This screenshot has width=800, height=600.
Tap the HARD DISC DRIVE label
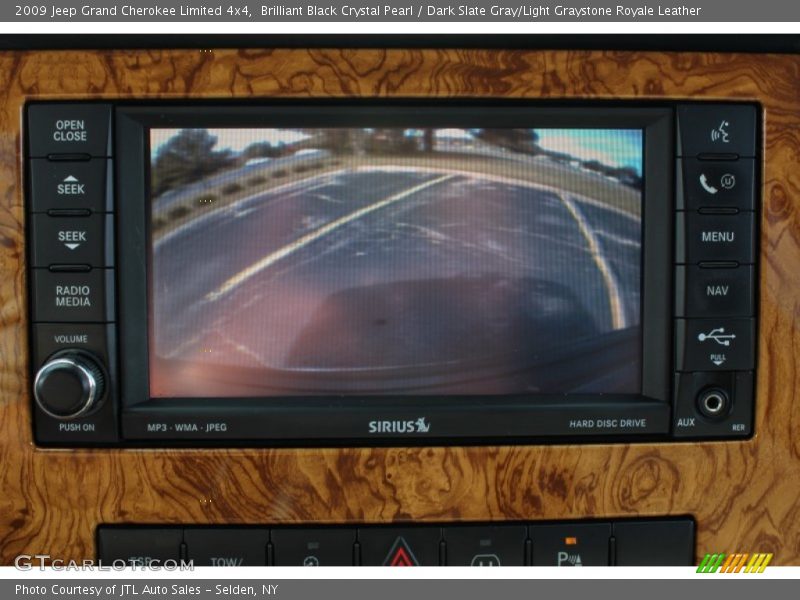608,423
